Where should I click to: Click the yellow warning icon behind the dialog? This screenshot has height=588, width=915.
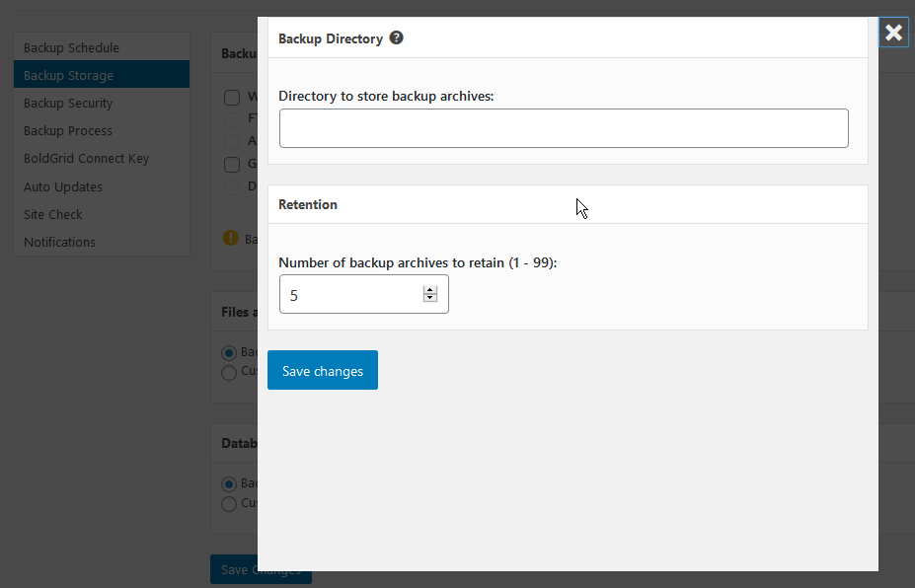pyautogui.click(x=231, y=238)
